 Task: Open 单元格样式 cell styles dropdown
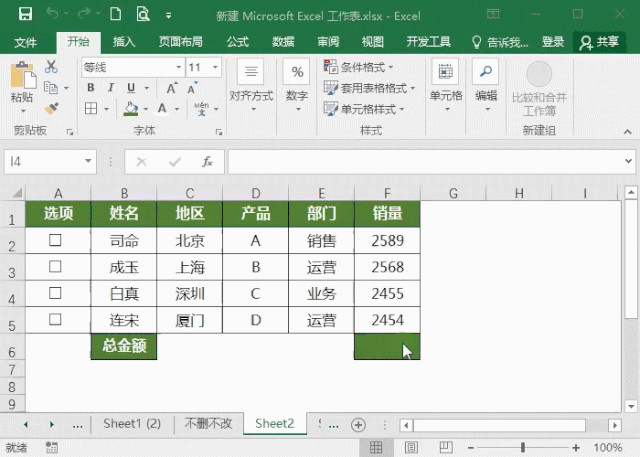tap(364, 109)
